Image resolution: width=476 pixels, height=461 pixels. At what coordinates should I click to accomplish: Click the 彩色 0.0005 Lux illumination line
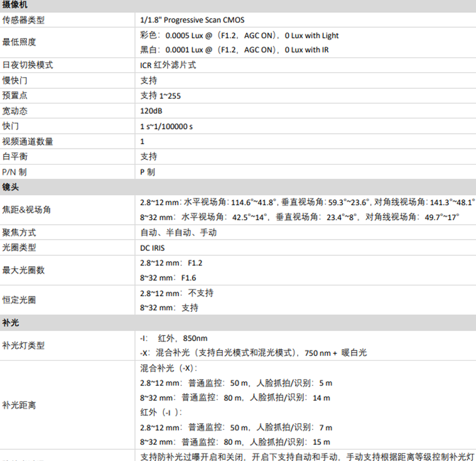[239, 36]
